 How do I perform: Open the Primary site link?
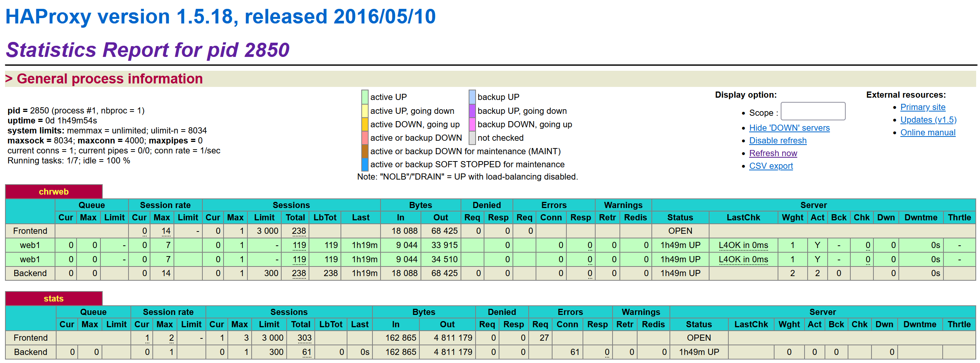point(923,107)
